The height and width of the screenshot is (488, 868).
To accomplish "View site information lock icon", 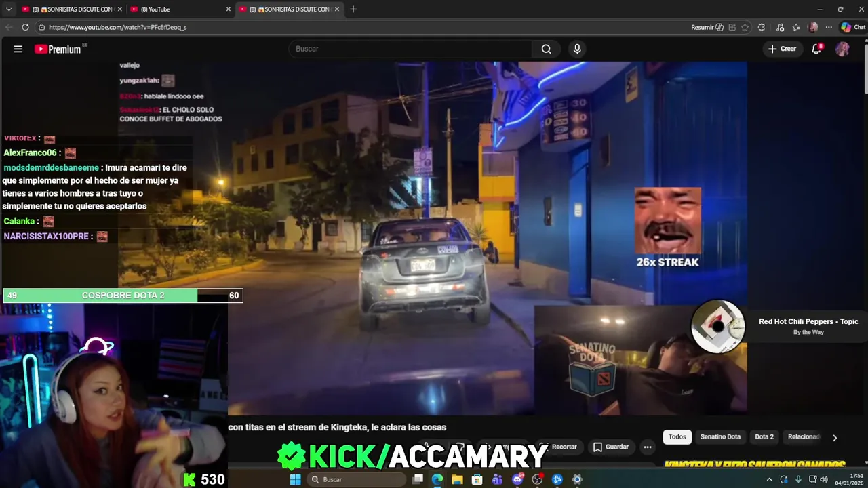I will coord(41,27).
